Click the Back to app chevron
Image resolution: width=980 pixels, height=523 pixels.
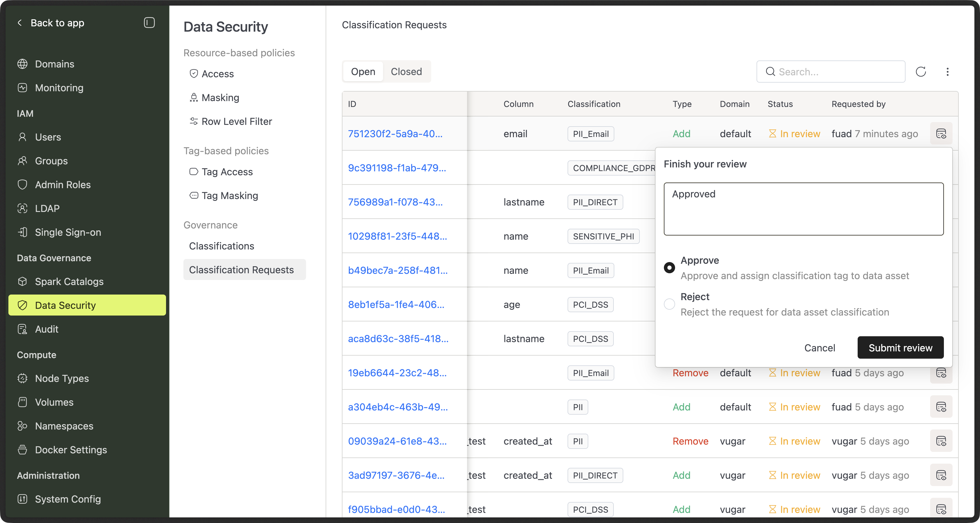point(20,23)
